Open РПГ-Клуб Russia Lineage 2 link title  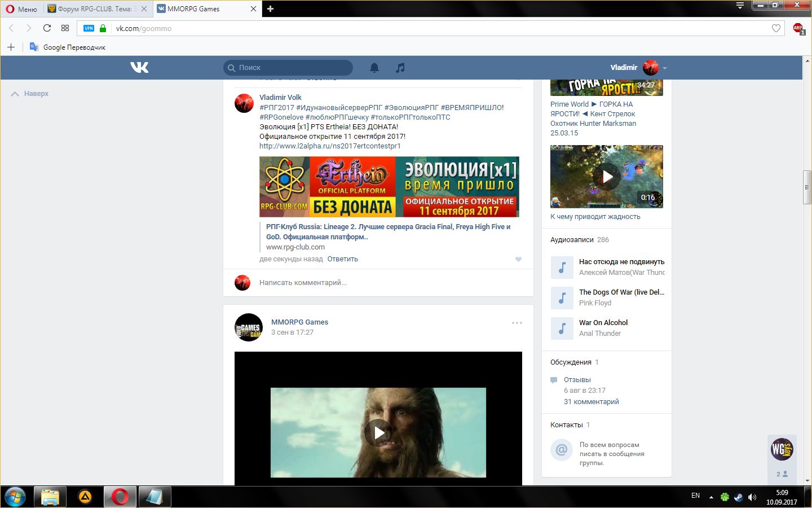388,232
